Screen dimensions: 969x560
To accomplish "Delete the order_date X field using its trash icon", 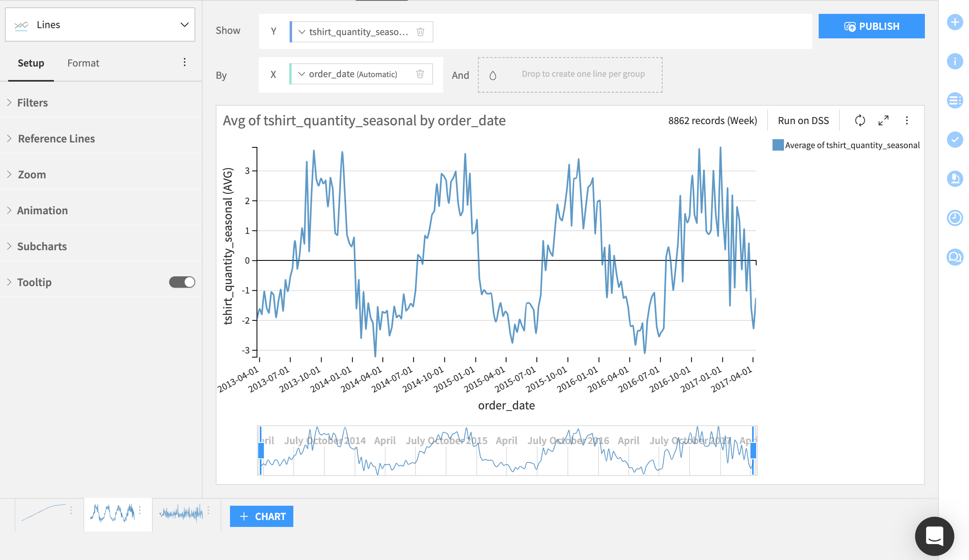I will (x=420, y=74).
